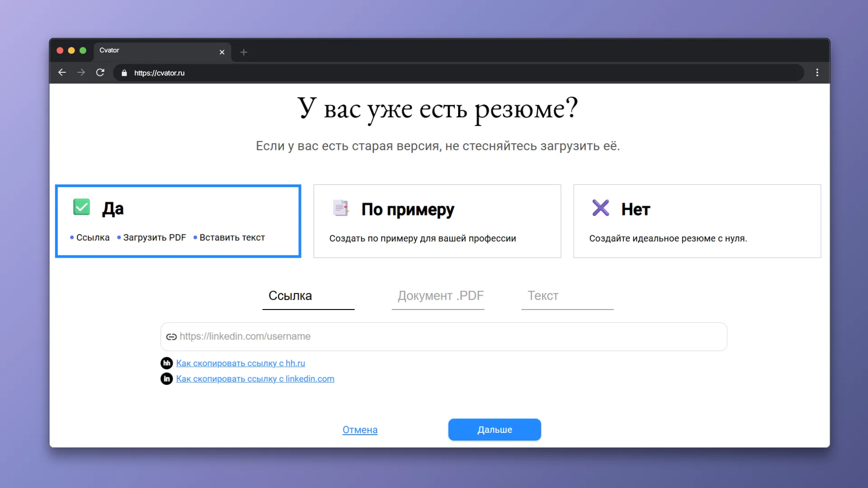Viewport: 868px width, 488px height.
Task: Click the padlock icon in the address bar
Action: [124, 73]
